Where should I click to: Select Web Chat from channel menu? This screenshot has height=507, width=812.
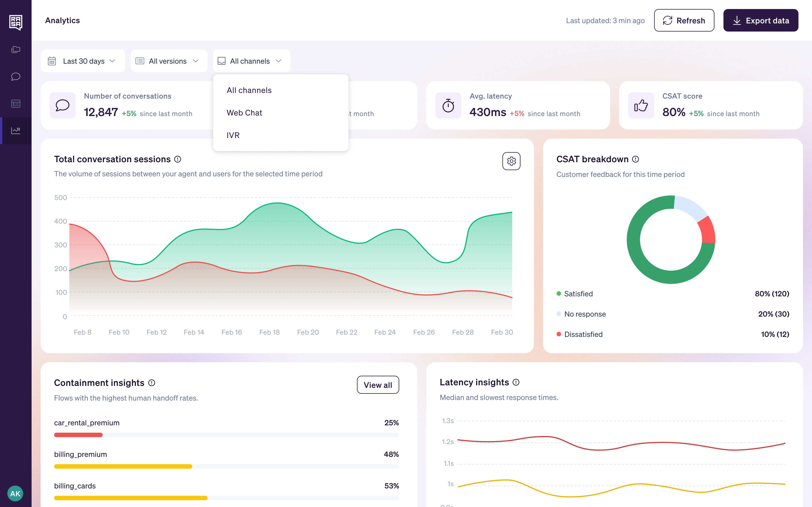[244, 113]
